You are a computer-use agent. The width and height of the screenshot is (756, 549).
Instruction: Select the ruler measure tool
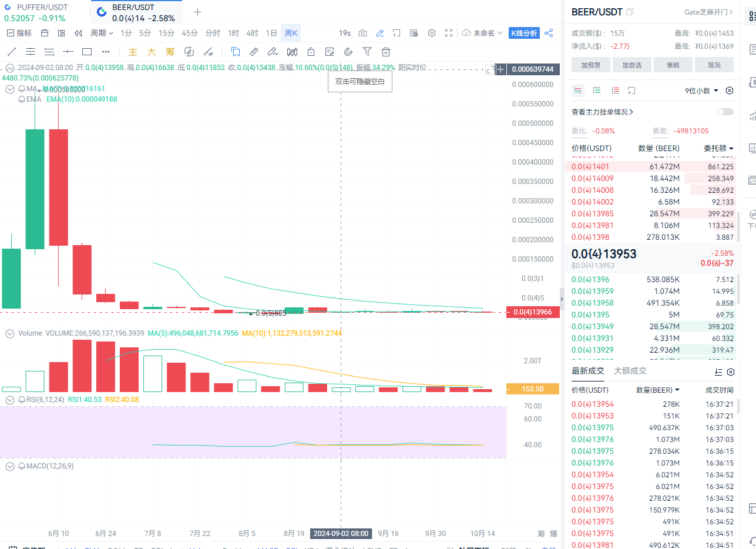[254, 52]
